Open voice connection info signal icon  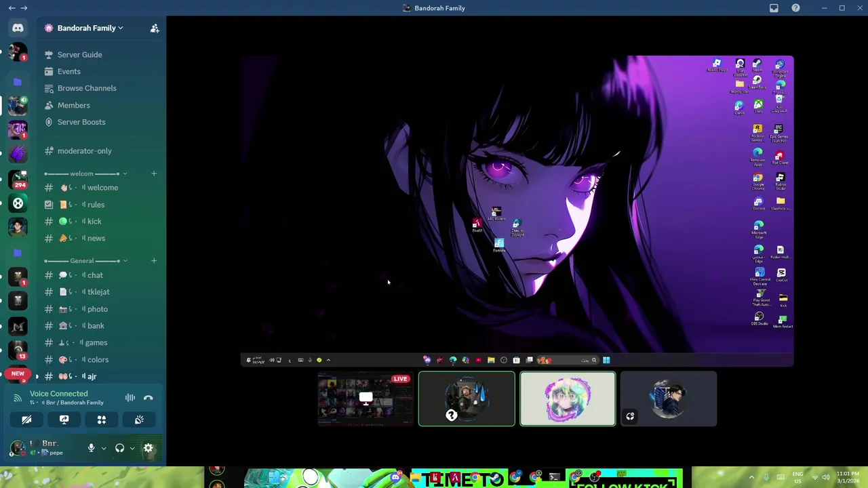click(x=18, y=398)
